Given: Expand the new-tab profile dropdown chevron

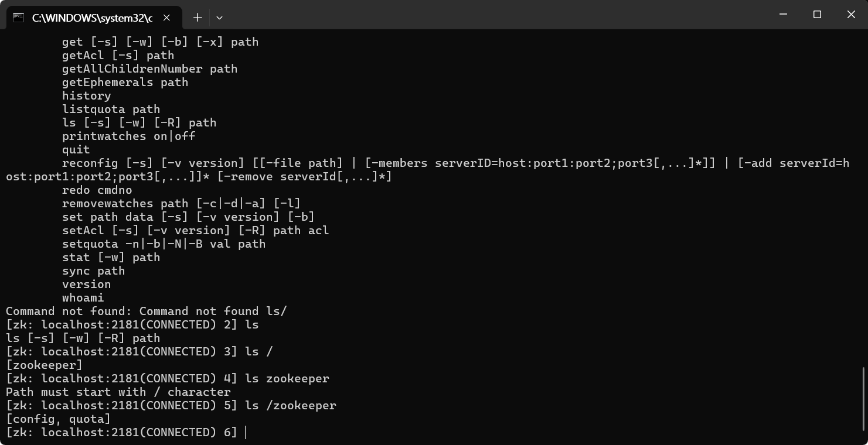Looking at the screenshot, I should (x=219, y=18).
